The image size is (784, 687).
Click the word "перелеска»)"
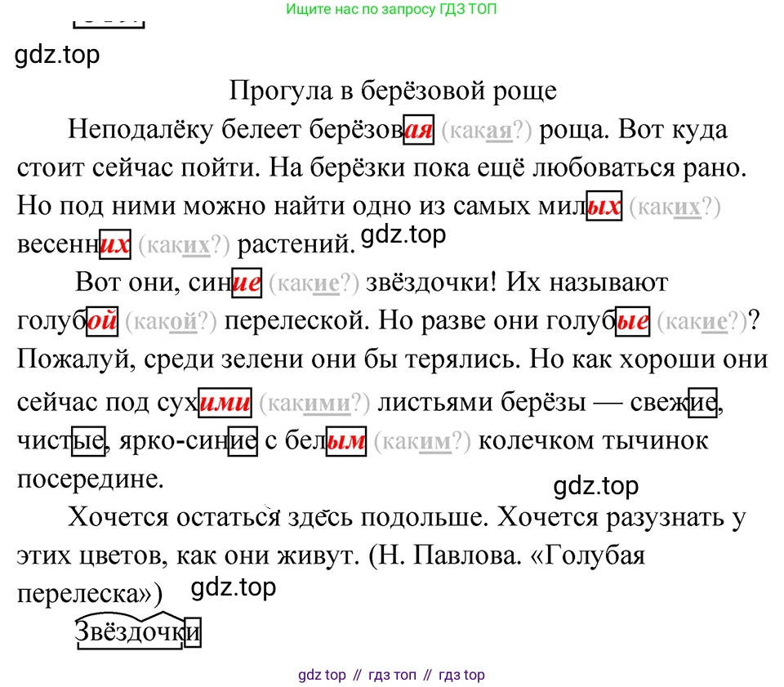[x=90, y=595]
